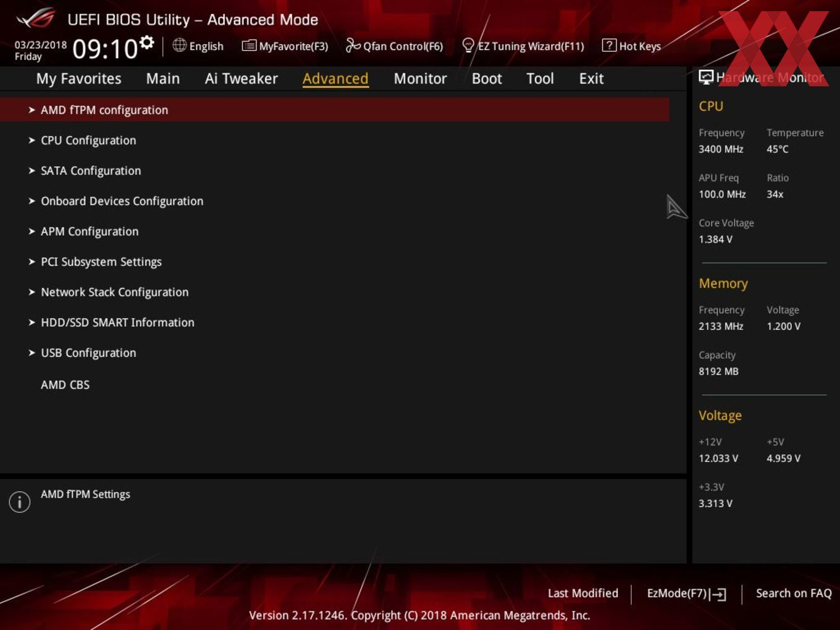The height and width of the screenshot is (630, 840).
Task: Open the Tool tab
Action: click(540, 78)
